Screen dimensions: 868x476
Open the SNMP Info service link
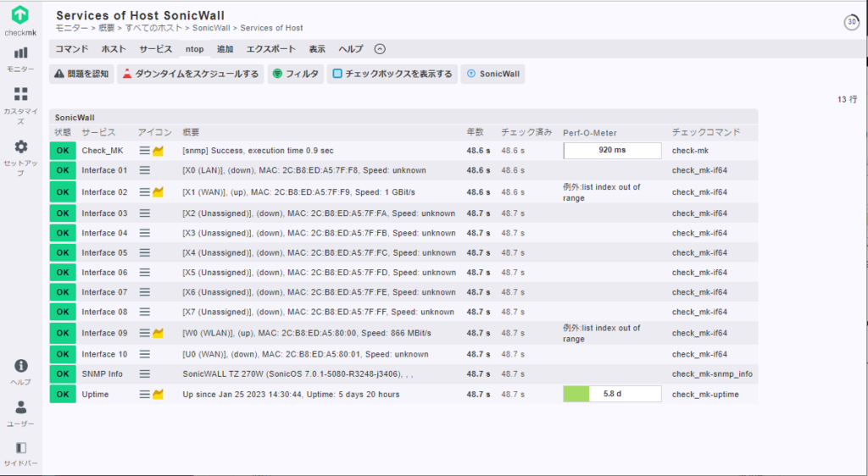click(x=102, y=374)
